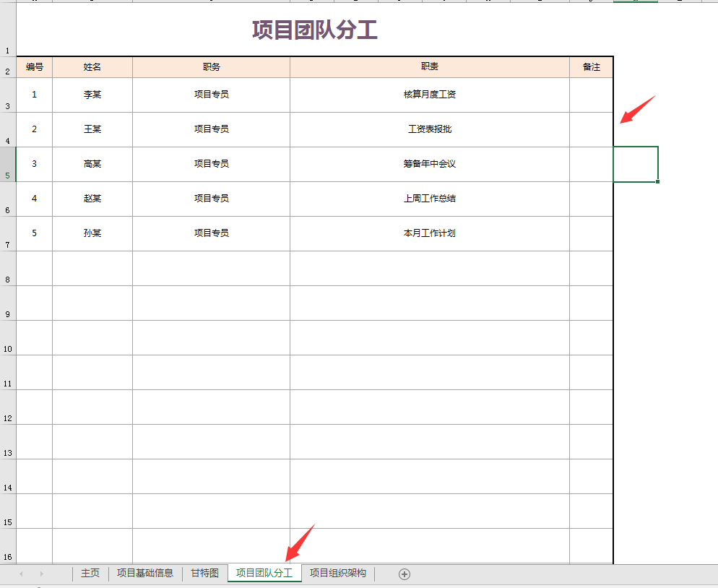The width and height of the screenshot is (718, 588).
Task: Click the add new worksheet plus icon
Action: click(405, 573)
